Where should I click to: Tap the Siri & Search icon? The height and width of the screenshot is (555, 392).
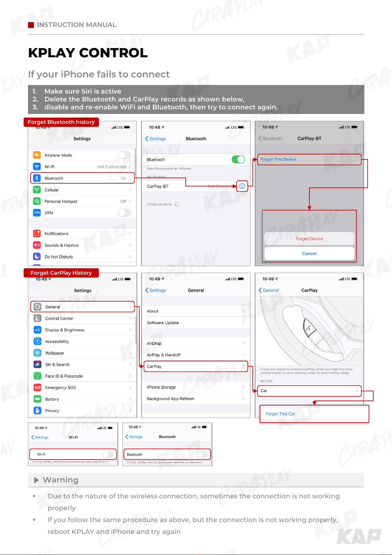pos(38,364)
